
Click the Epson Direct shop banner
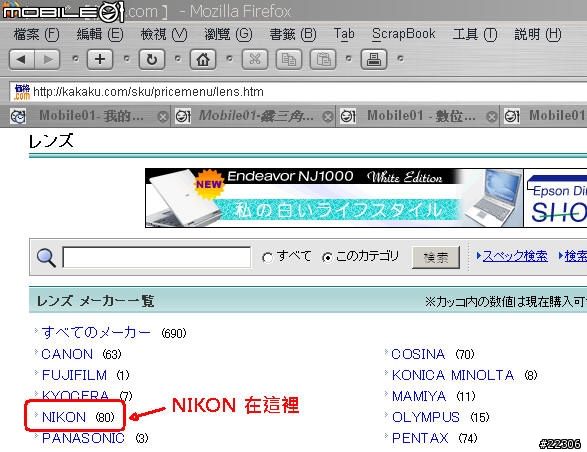(x=556, y=198)
